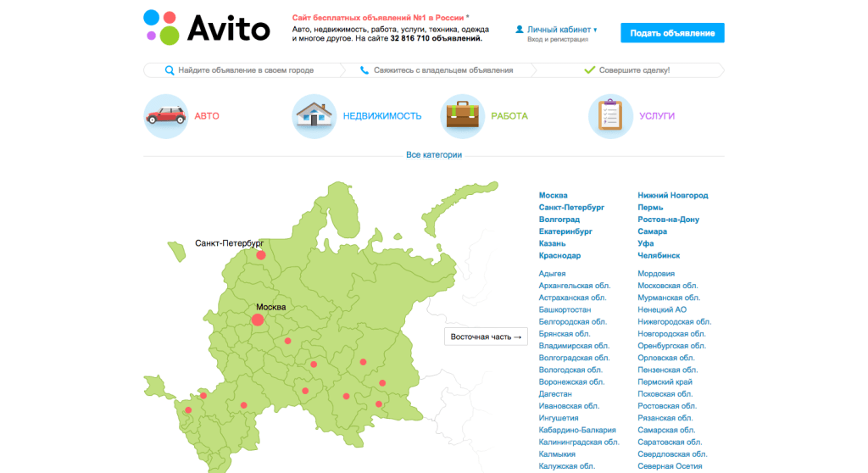The height and width of the screenshot is (473, 868).
Task: Select Астраханская обл. region
Action: [x=572, y=298]
